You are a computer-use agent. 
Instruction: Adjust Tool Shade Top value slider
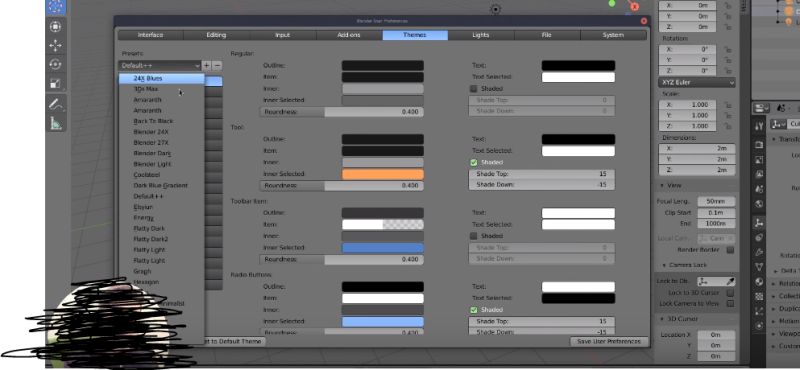click(541, 174)
